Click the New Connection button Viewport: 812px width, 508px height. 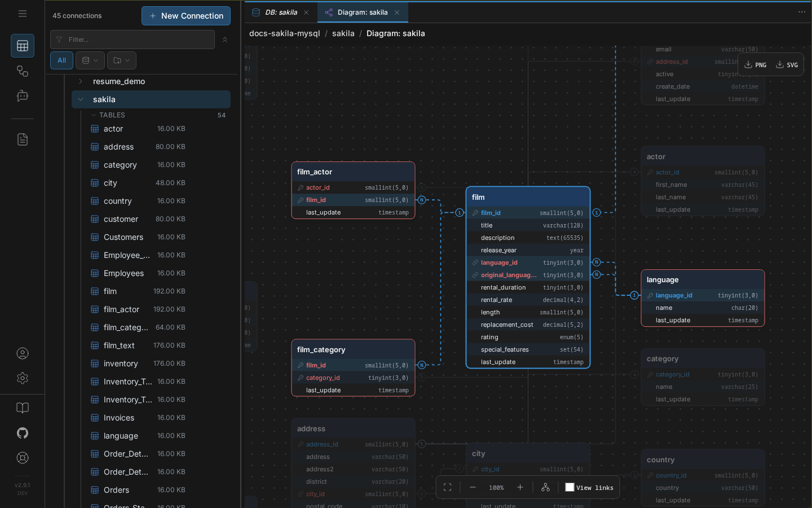[186, 16]
